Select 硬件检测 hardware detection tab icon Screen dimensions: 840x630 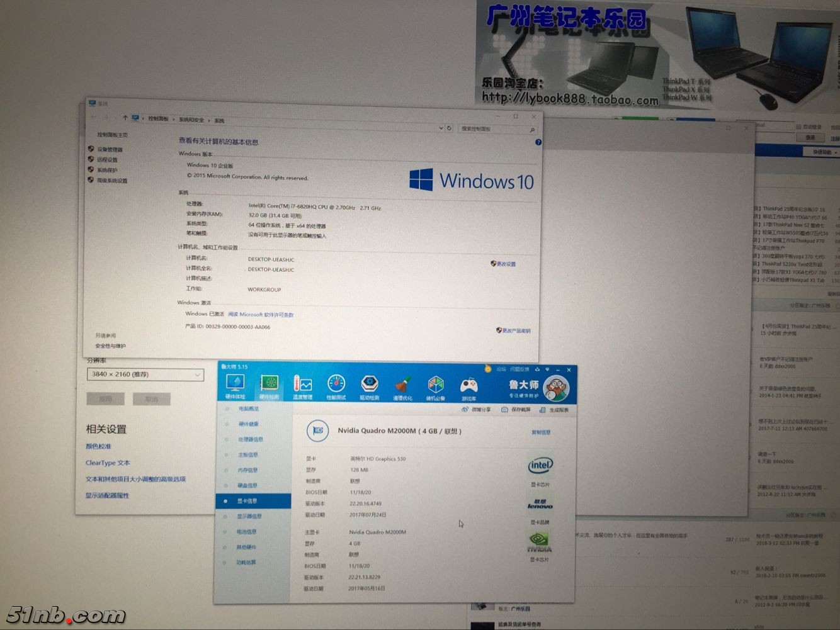coord(269,387)
